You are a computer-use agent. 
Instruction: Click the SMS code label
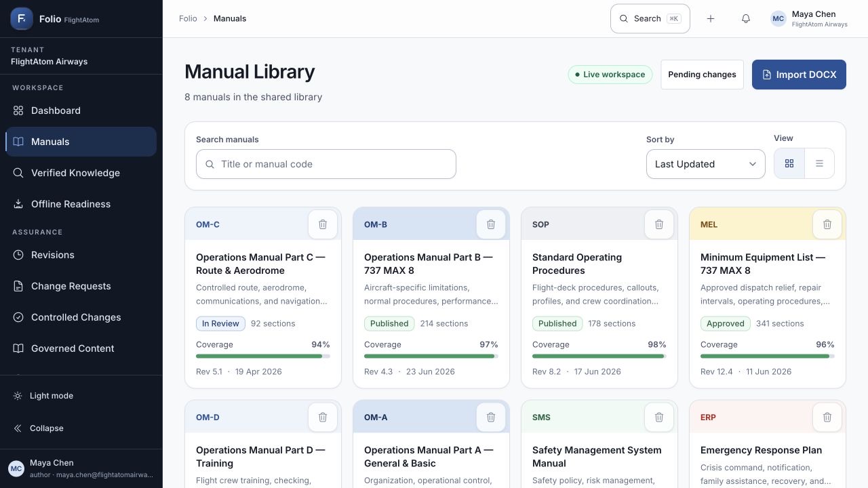pyautogui.click(x=541, y=418)
